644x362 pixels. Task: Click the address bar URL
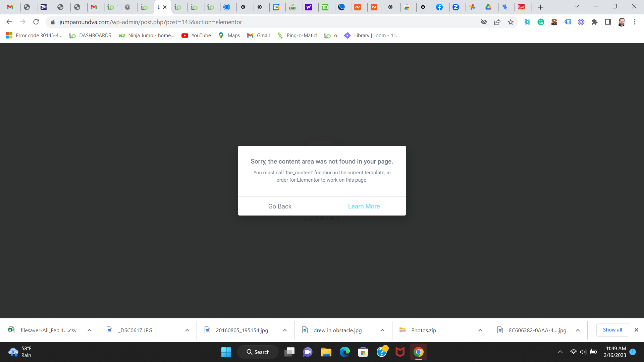151,22
